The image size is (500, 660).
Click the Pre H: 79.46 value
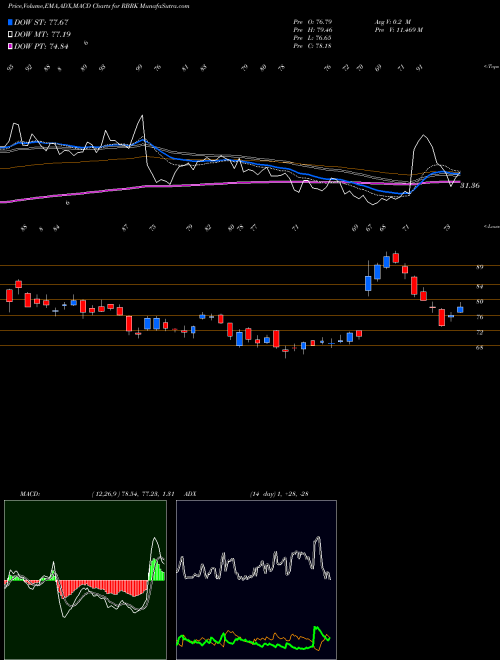312,30
